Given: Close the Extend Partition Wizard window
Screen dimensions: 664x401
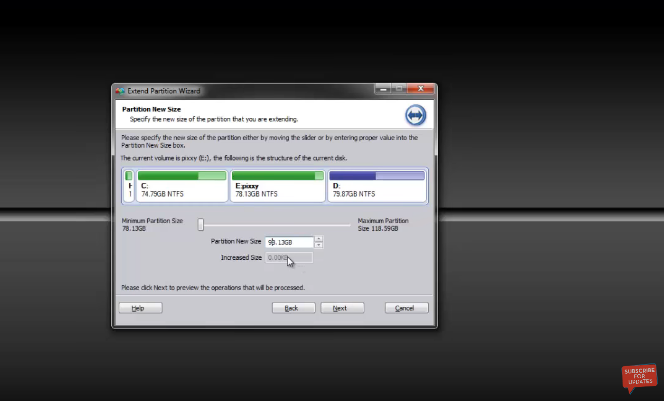Looking at the screenshot, I should click(x=420, y=90).
